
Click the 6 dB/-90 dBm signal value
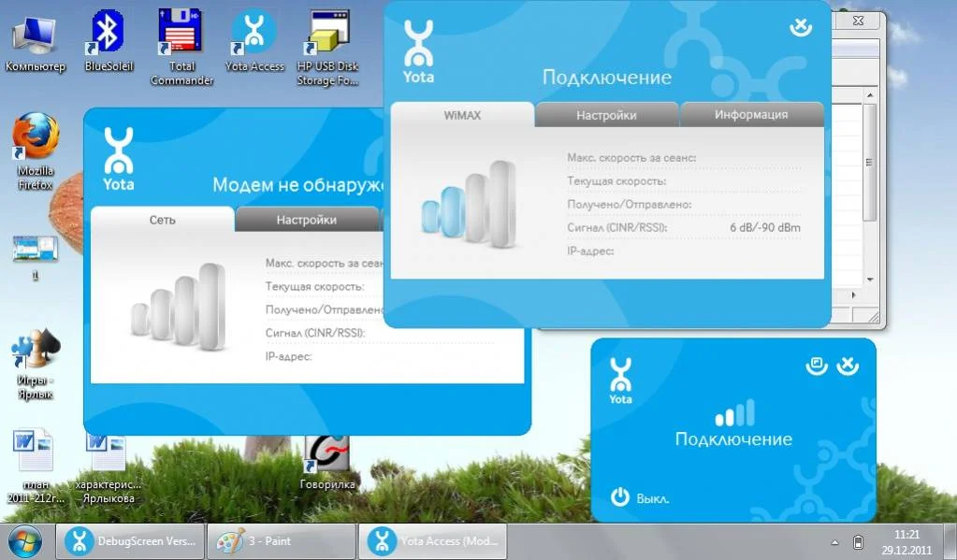point(764,227)
